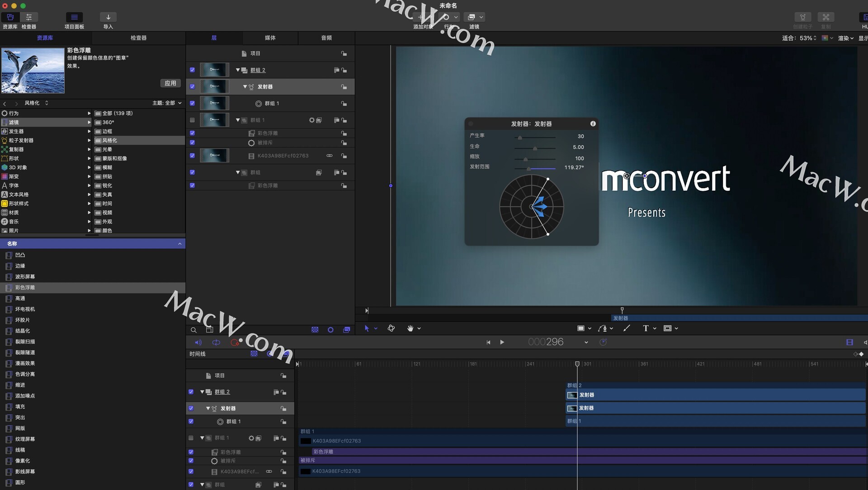Select the 坏电视机 filter in list
The image size is (868, 490).
pos(25,309)
